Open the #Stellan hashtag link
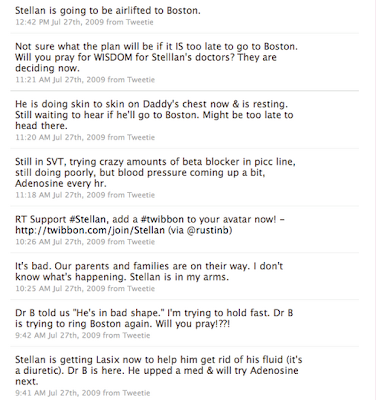Screen dimensions: 376x400 (89, 220)
